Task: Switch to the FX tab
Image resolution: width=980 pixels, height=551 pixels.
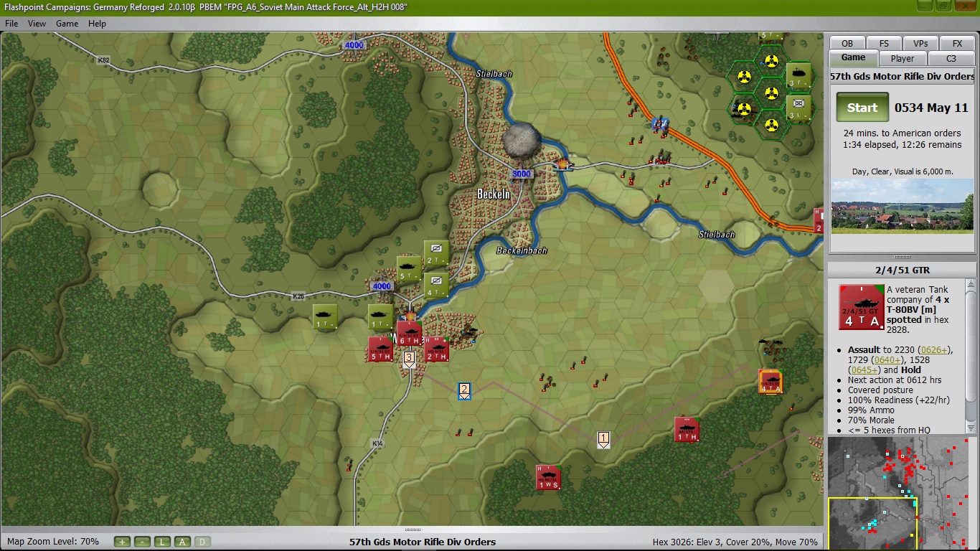Action: tap(957, 43)
